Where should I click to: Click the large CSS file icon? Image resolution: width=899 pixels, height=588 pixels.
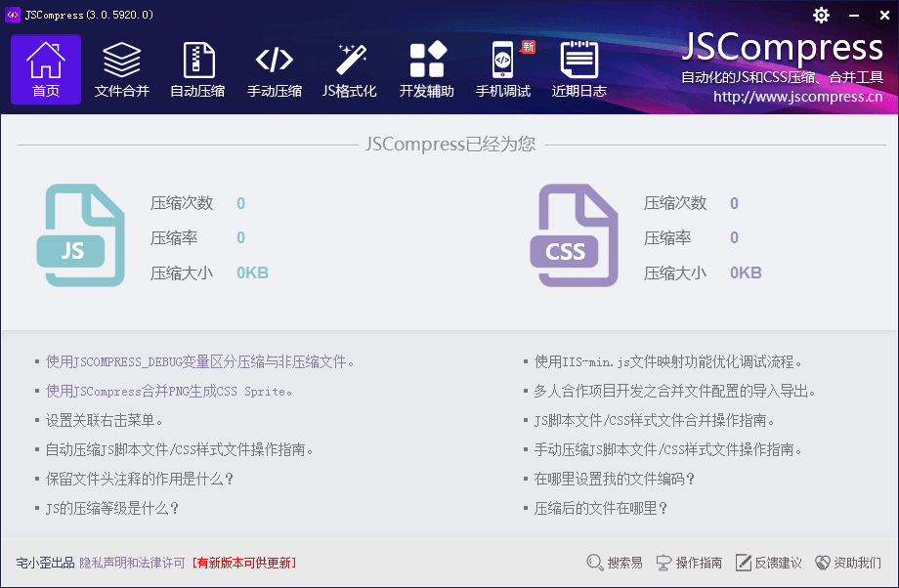[574, 235]
